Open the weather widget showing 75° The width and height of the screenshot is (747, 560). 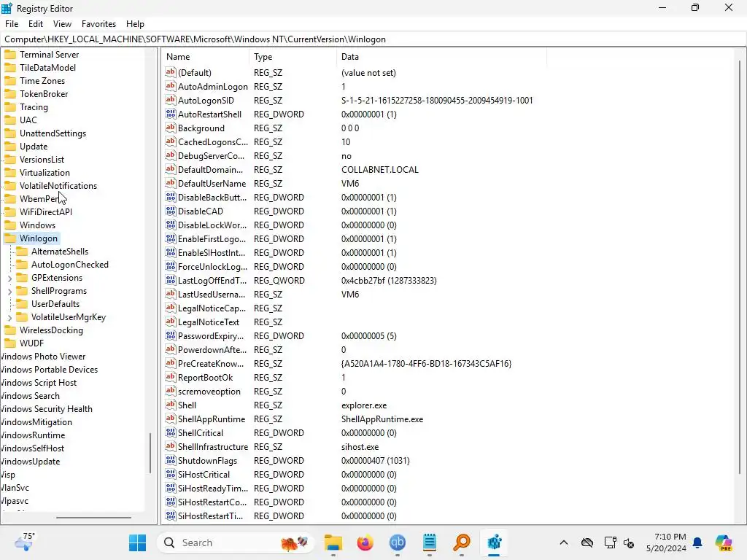tap(24, 542)
